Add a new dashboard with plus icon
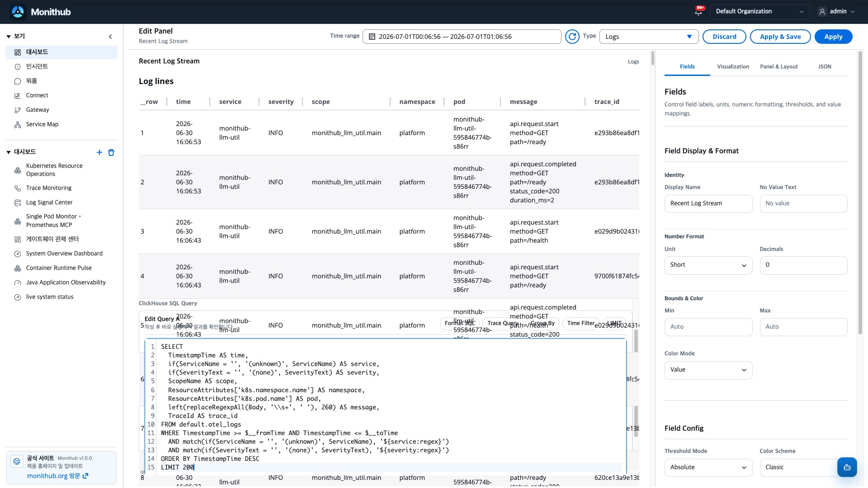 (99, 152)
